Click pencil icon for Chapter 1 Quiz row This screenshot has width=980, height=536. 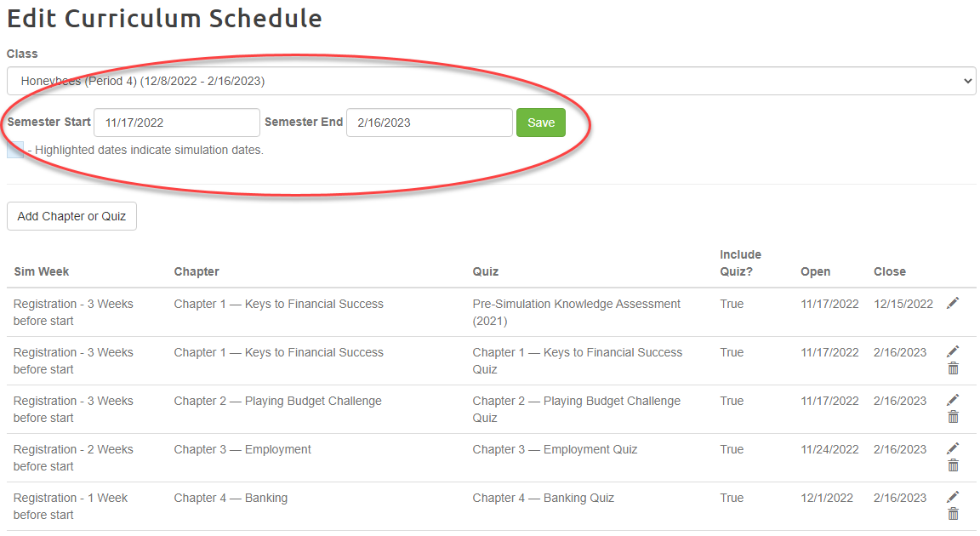point(953,351)
